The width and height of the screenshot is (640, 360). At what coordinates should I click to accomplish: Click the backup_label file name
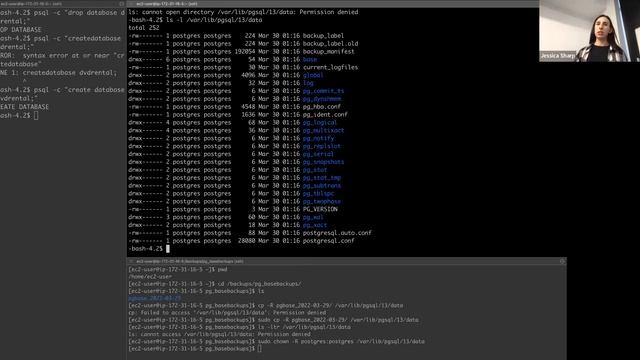323,36
